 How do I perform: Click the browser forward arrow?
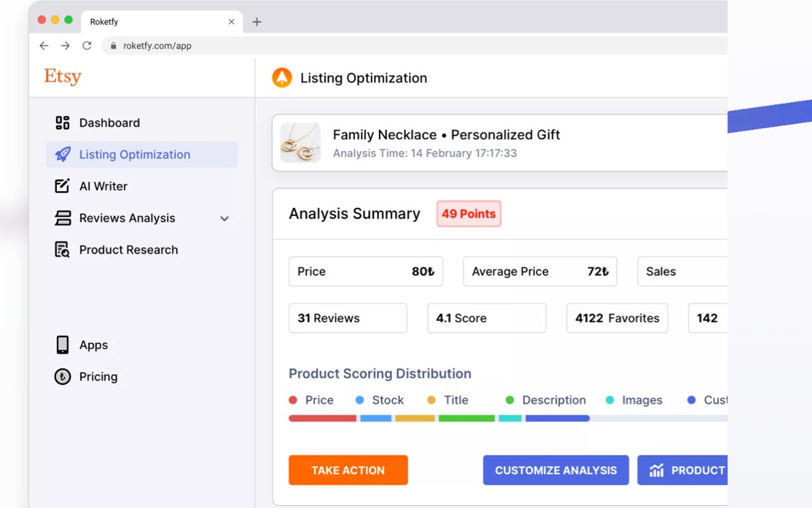(65, 46)
